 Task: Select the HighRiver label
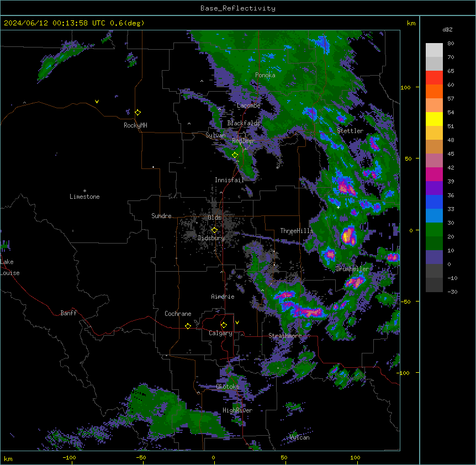pyautogui.click(x=237, y=410)
